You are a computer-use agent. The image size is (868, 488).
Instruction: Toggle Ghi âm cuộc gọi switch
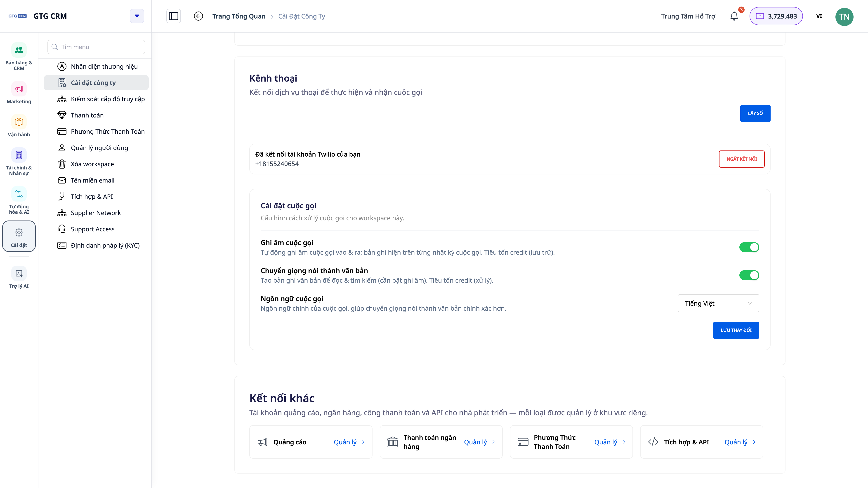coord(749,247)
